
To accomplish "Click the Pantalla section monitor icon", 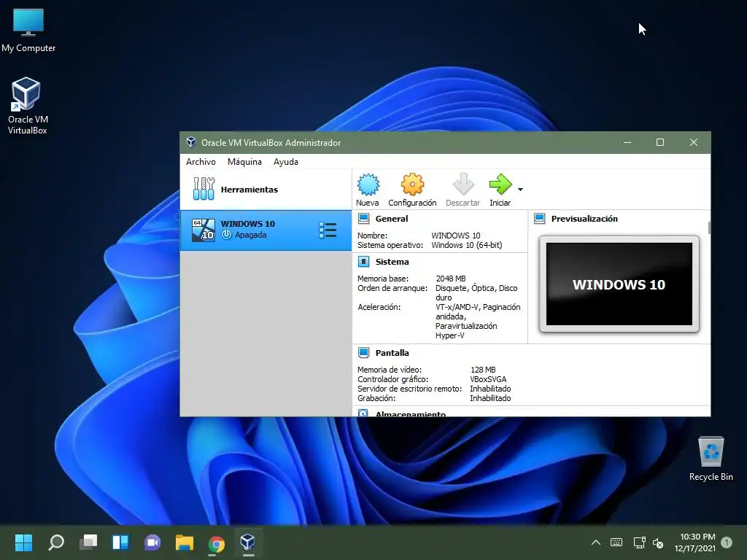I will point(363,353).
